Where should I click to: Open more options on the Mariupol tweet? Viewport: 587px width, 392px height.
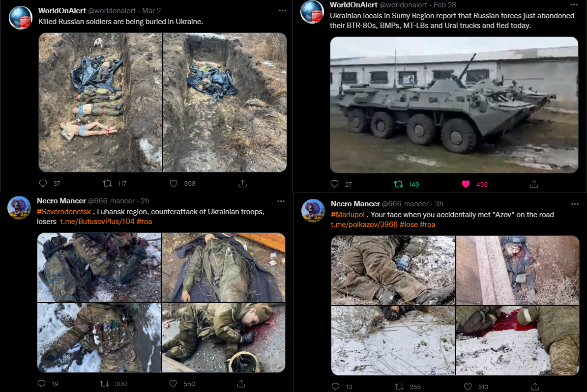[x=575, y=204]
